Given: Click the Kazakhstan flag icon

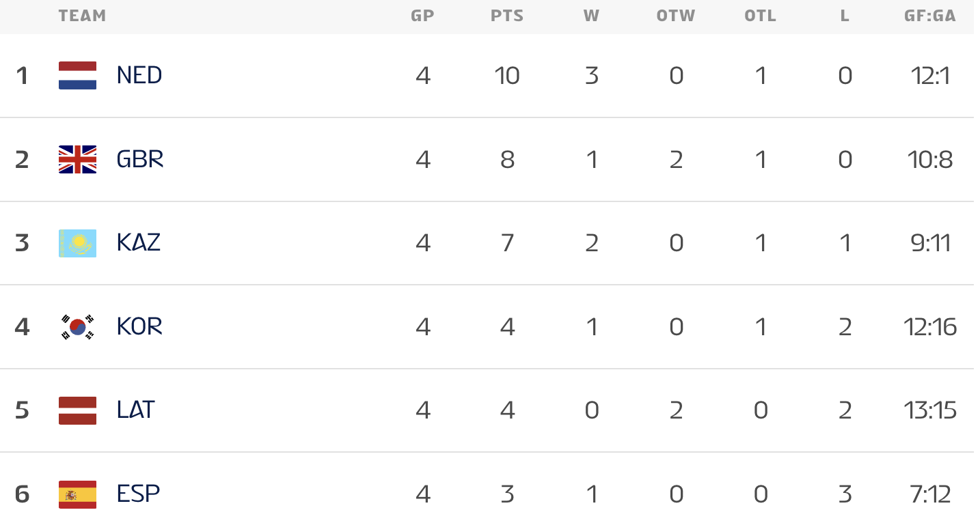Looking at the screenshot, I should tap(77, 243).
